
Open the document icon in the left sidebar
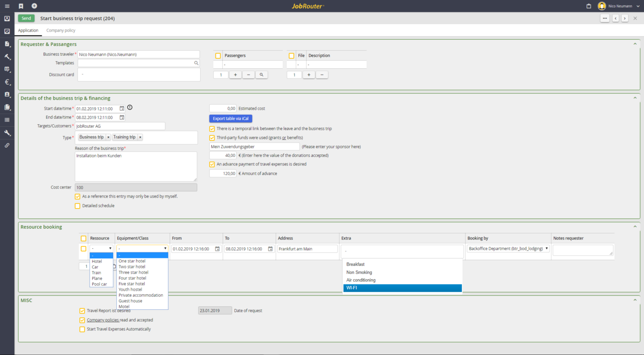[x=7, y=44]
